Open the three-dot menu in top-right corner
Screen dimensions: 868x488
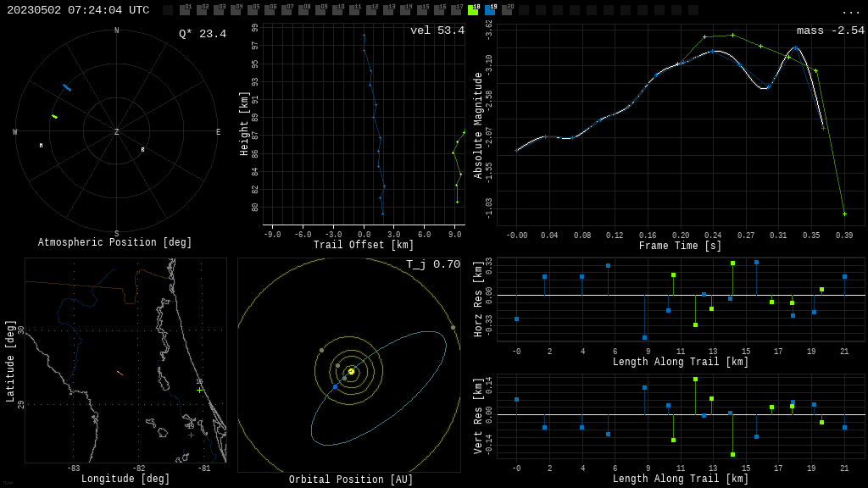pos(850,12)
